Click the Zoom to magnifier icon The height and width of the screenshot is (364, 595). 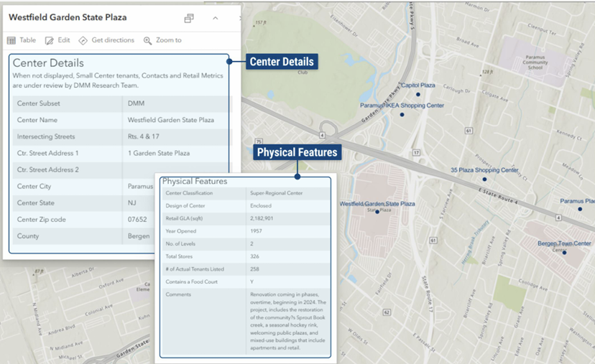(x=147, y=41)
